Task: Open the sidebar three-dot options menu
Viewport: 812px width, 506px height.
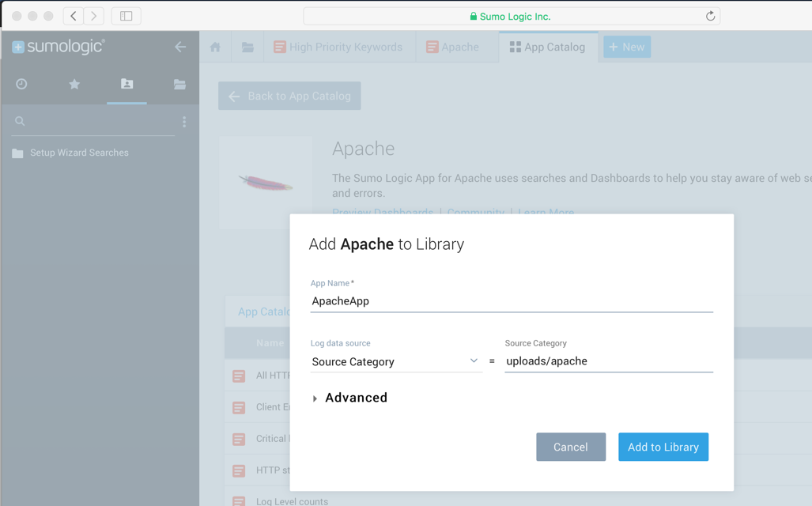Action: coord(184,122)
